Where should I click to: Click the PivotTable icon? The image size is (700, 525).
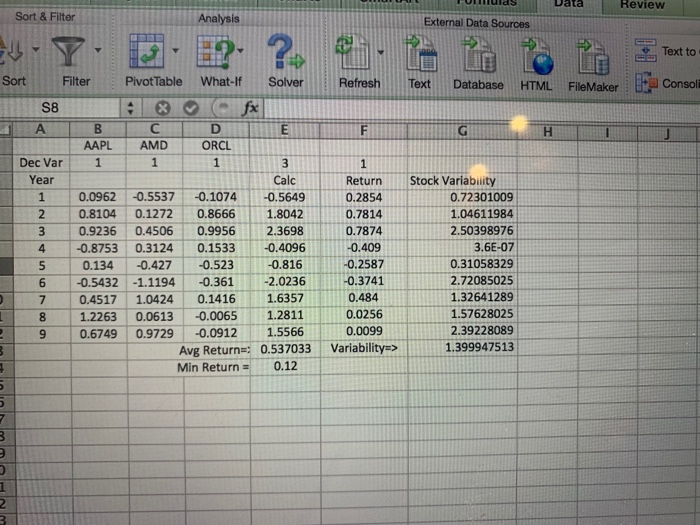[147, 50]
